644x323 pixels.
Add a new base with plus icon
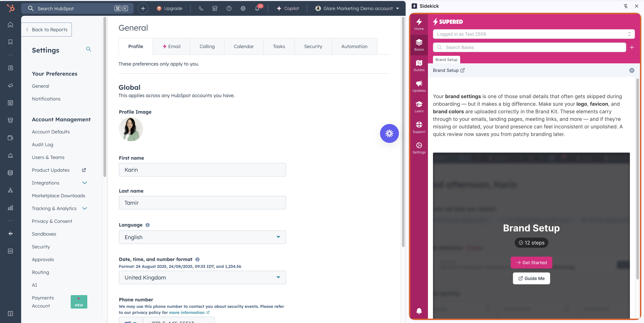pyautogui.click(x=632, y=47)
